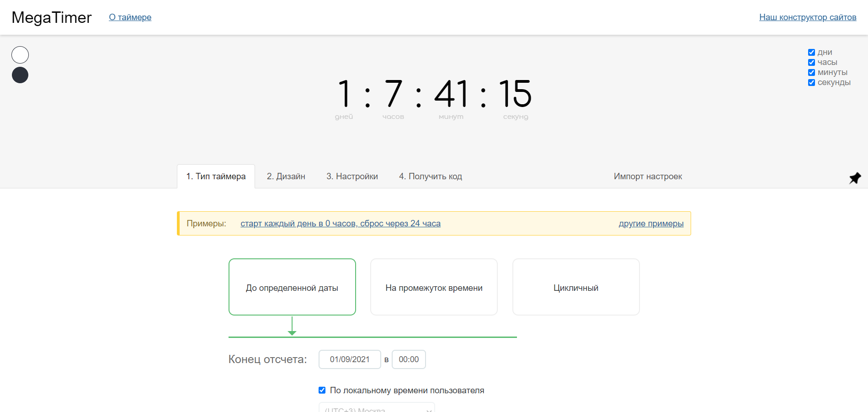Uncheck the "дни" checkbox

tap(811, 53)
